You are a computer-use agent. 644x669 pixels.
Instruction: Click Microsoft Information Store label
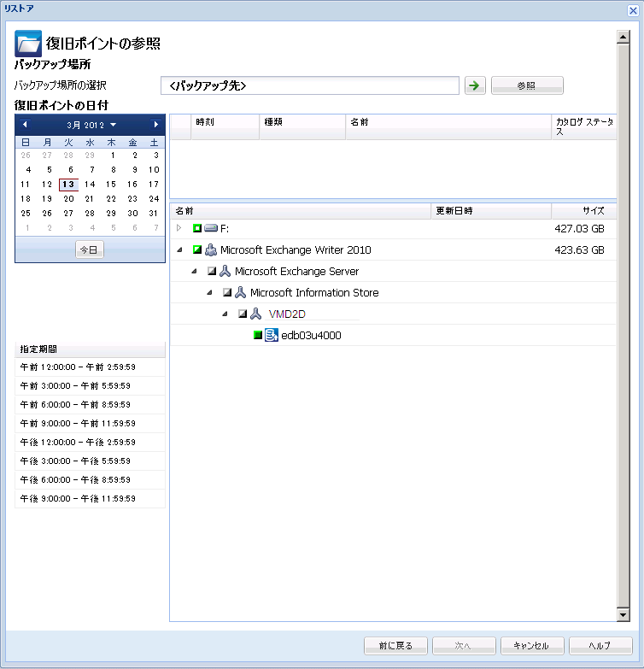pos(314,293)
